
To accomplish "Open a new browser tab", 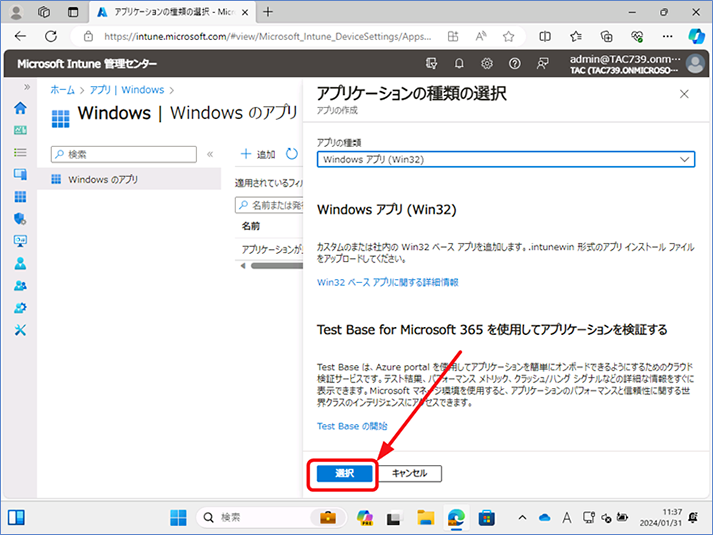I will (x=268, y=12).
